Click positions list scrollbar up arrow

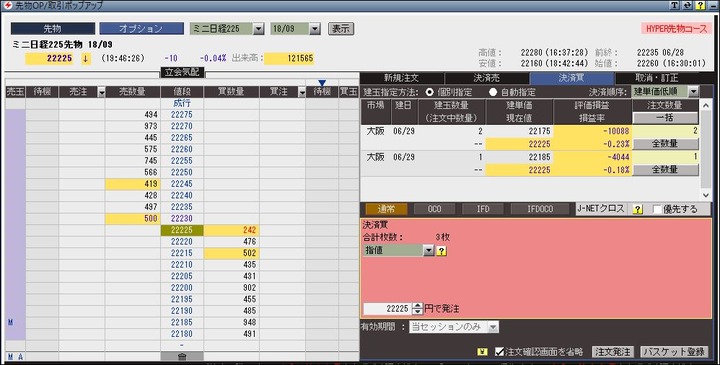coord(706,106)
